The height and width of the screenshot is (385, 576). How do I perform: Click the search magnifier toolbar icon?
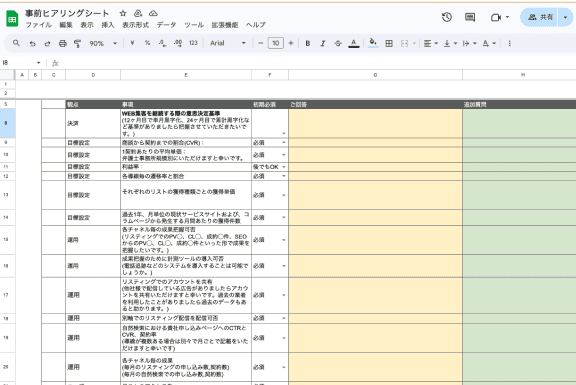click(x=16, y=43)
